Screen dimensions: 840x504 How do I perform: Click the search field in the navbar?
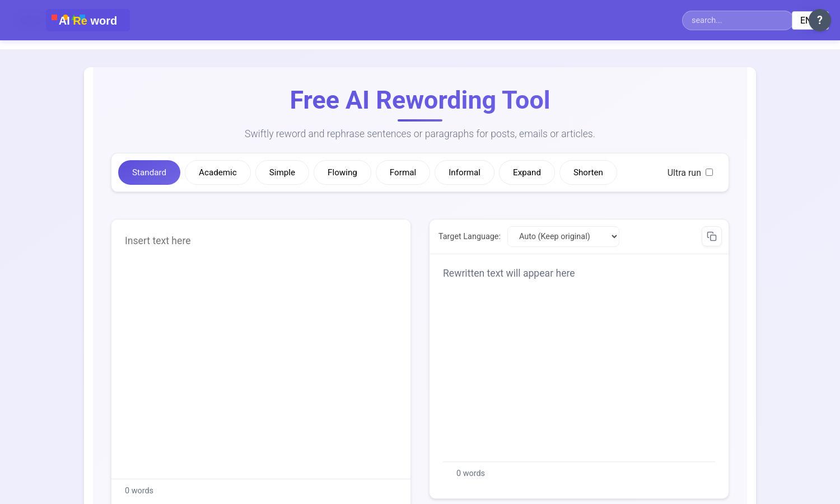737,20
